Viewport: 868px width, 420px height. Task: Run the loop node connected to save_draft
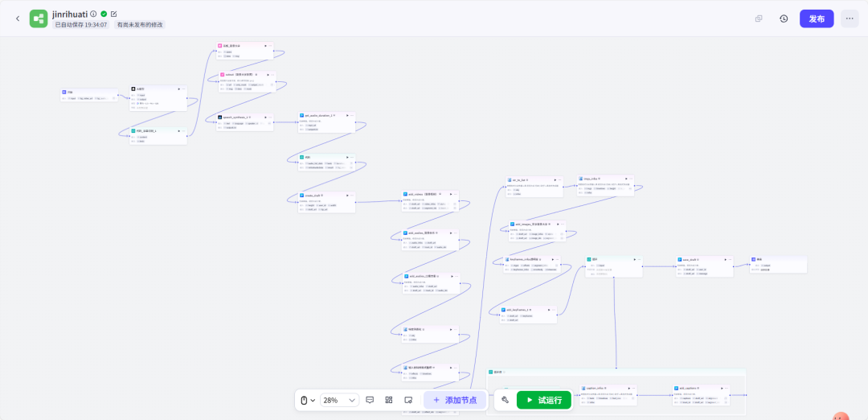[x=634, y=259]
